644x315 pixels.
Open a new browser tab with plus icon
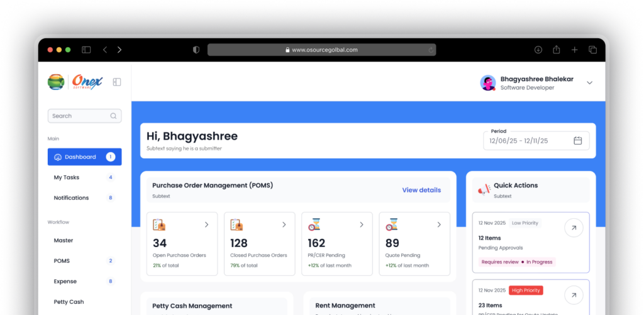point(574,50)
